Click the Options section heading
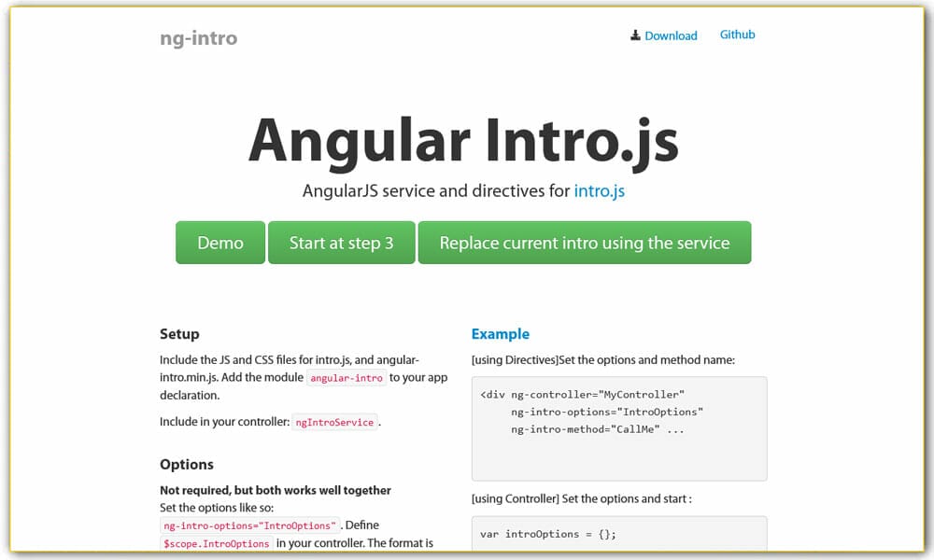Viewport: 934px width, 560px height. pos(187,464)
